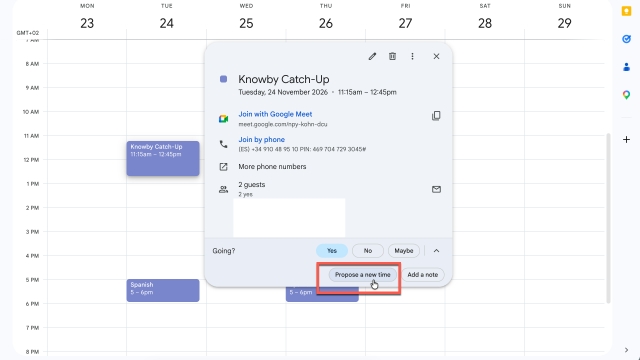Hide side panel with bottom chevron
Viewport: 640px width, 360px height.
[626, 350]
